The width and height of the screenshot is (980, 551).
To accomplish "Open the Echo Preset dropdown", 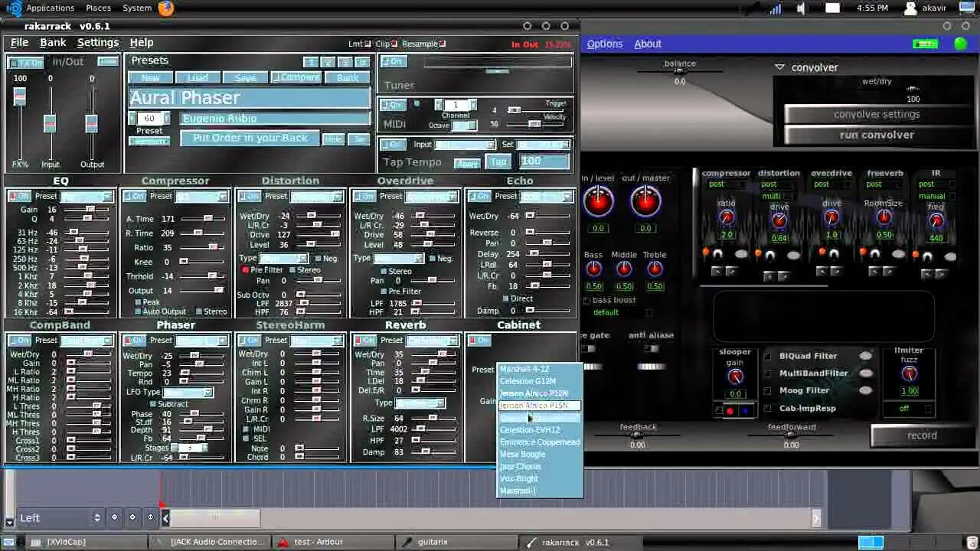I will coord(547,197).
